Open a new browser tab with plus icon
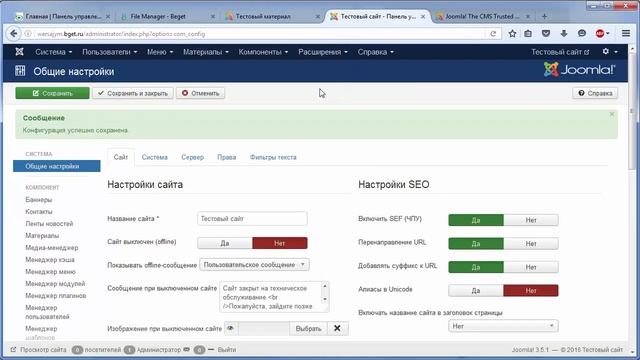Image resolution: width=640 pixels, height=360 pixels. 544,16
